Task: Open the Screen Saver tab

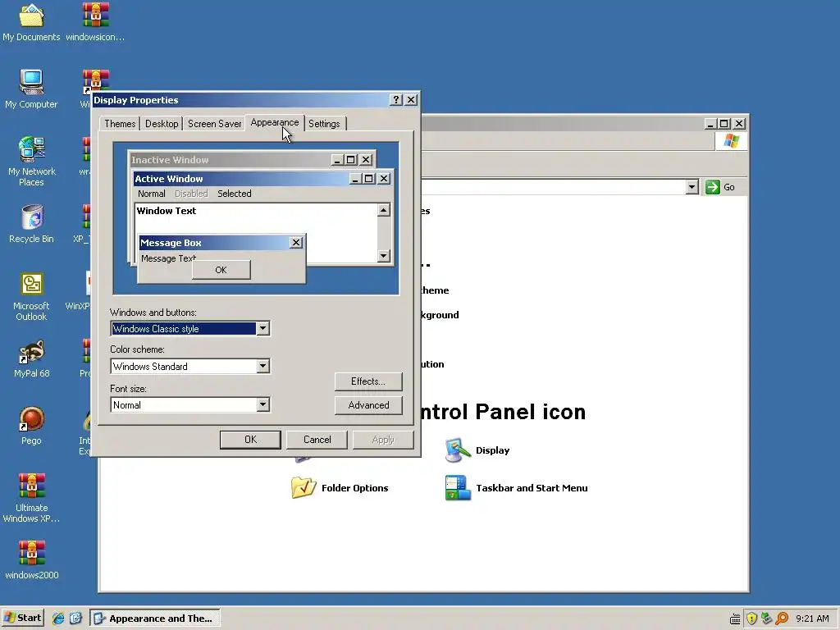Action: tap(214, 124)
